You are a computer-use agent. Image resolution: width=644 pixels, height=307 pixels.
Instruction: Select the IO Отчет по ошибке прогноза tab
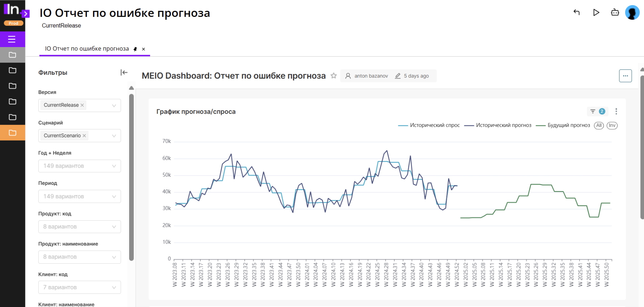coord(87,49)
